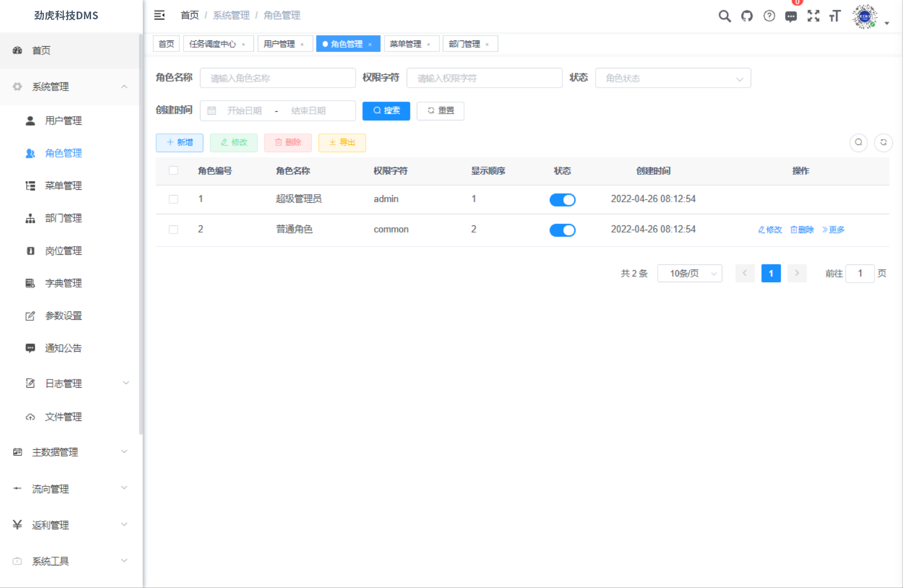Turn off the 普通角色 status switch
903x588 pixels.
[x=562, y=230]
